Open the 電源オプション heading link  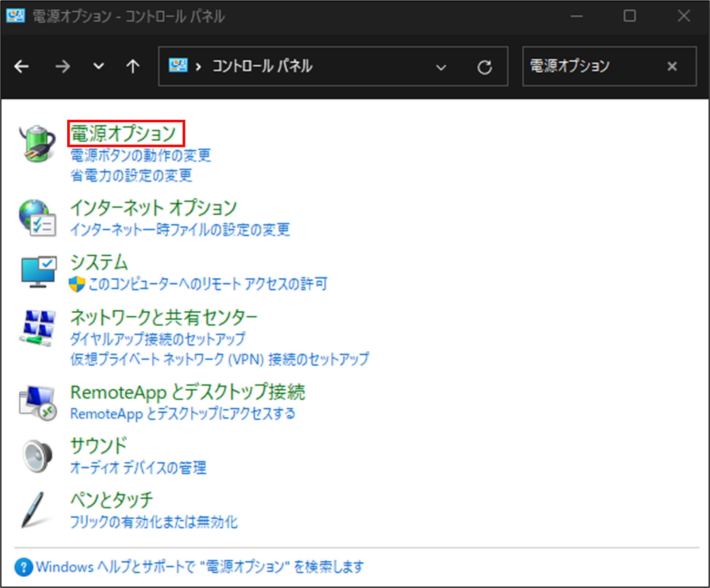click(x=123, y=133)
